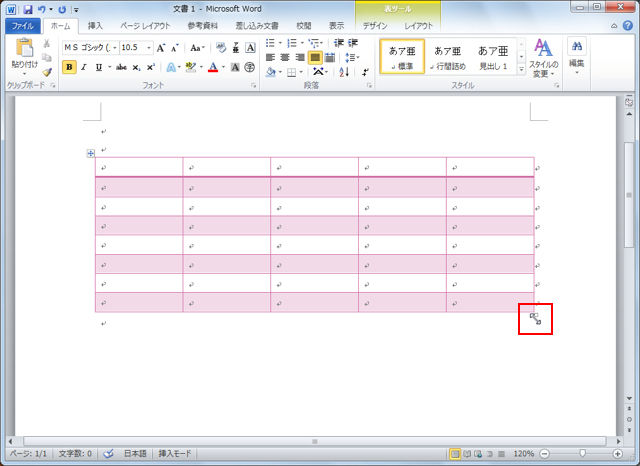Toggle Italic formatting
640x466 pixels.
pos(84,67)
